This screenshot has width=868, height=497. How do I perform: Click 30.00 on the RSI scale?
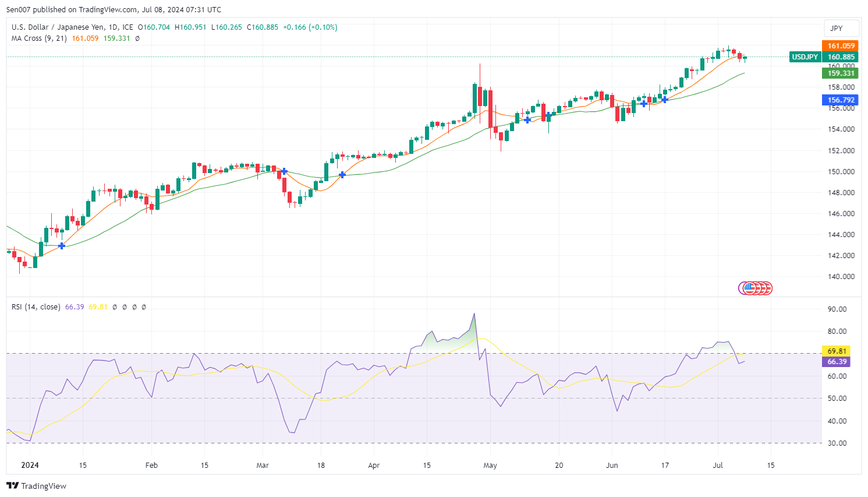(x=837, y=443)
